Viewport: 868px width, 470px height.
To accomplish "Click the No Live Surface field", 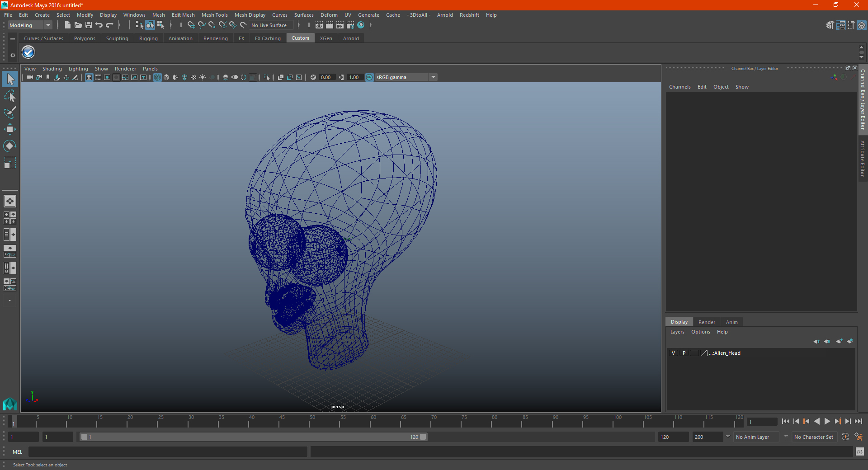I will click(x=272, y=25).
